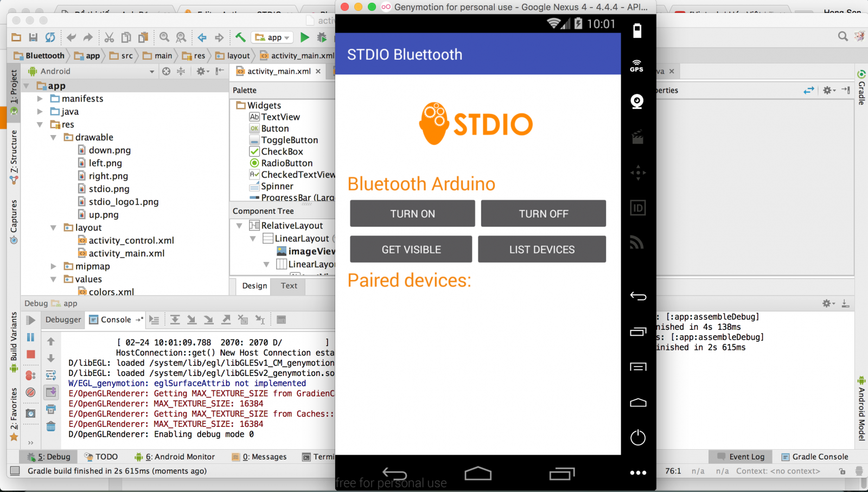Open the Genymotion GPS widget

(x=637, y=66)
